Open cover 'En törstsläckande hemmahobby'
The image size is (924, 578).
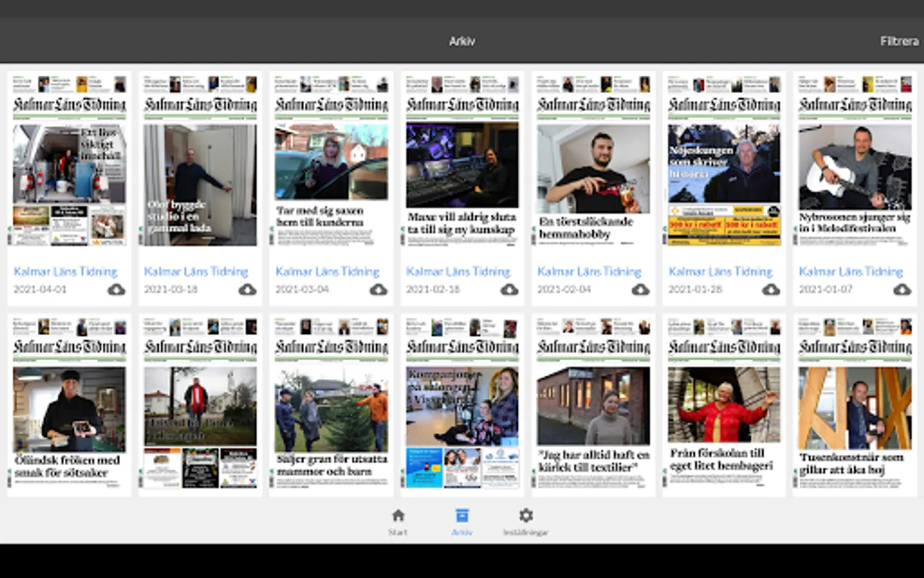click(593, 160)
